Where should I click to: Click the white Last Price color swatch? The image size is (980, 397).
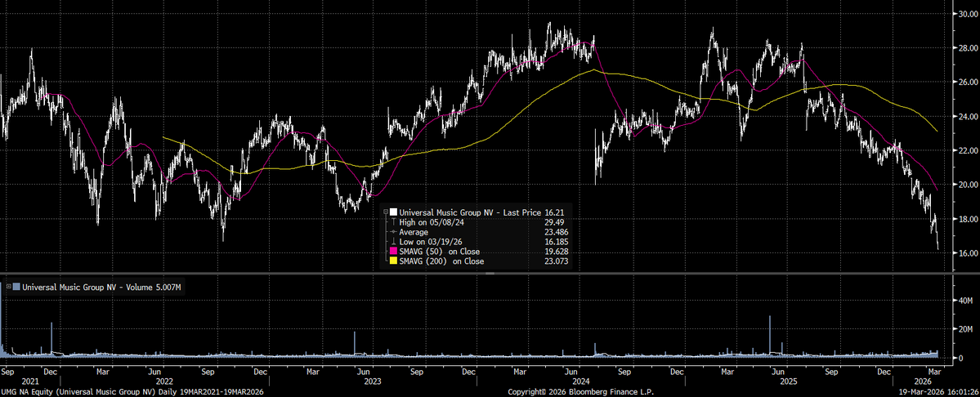[x=393, y=212]
